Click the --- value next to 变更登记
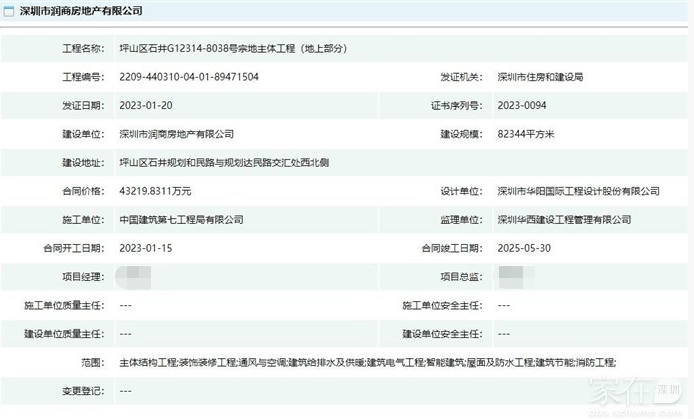694x419 pixels. pos(125,391)
